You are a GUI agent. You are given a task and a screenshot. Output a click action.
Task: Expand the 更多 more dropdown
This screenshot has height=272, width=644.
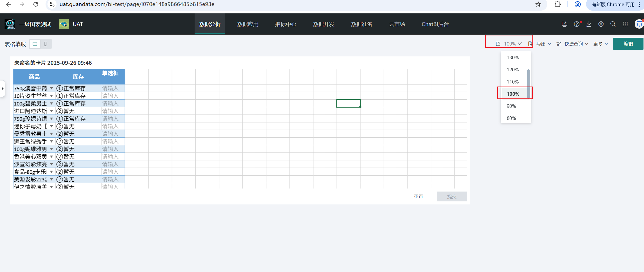click(x=600, y=44)
